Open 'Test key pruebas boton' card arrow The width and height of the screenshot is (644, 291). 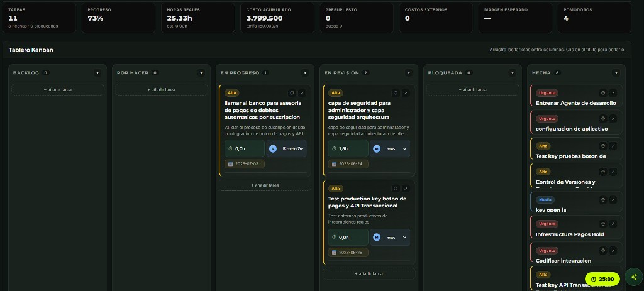[x=613, y=146]
